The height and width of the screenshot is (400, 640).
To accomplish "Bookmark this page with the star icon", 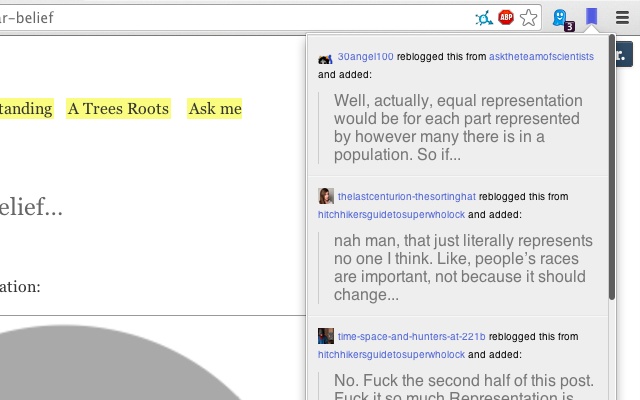I will click(529, 18).
